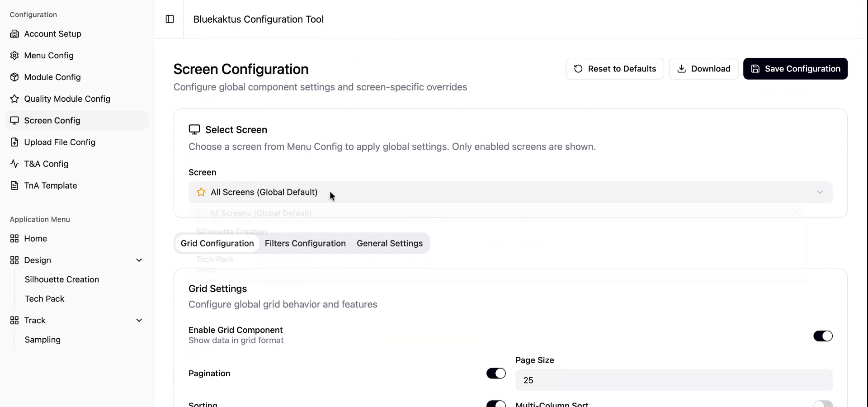
Task: Select the Quality Module Config star icon
Action: click(15, 99)
